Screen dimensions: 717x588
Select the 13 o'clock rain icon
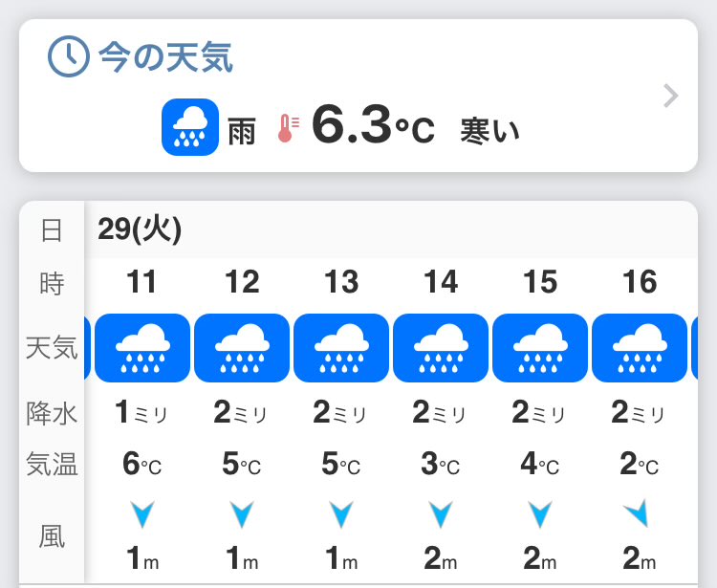coord(341,348)
